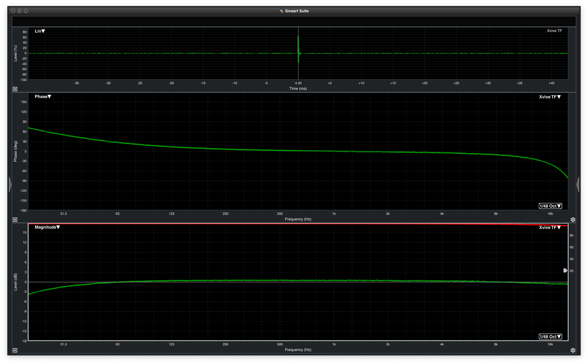This screenshot has height=364, width=588.
Task: Click the impulse peak marker at 4.40 ms
Action: point(298,50)
